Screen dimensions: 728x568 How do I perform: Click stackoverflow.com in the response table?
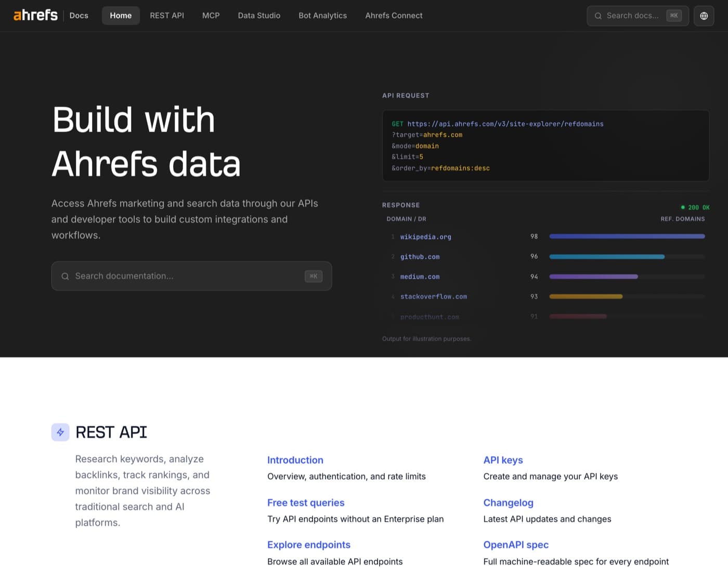point(434,297)
